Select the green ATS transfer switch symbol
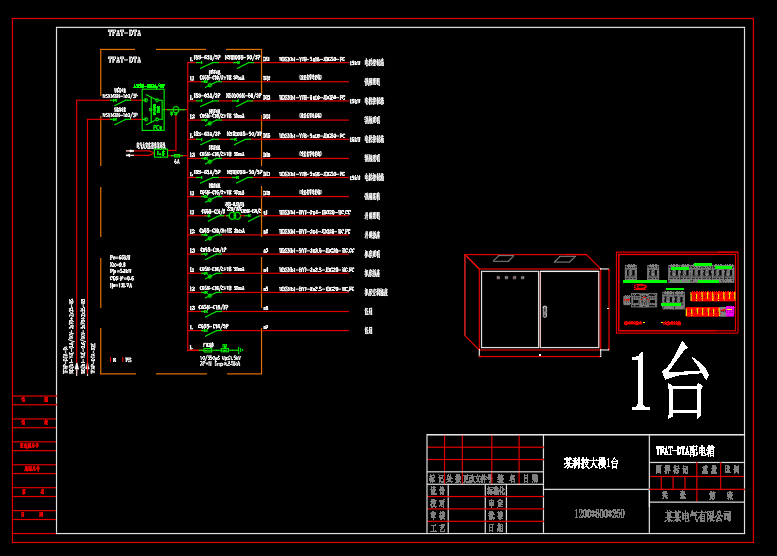 [x=153, y=110]
